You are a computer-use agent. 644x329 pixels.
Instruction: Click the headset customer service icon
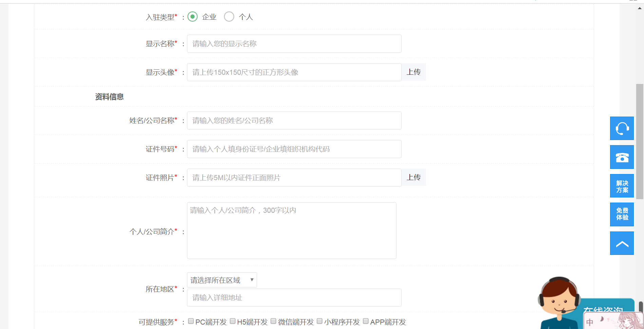click(622, 128)
